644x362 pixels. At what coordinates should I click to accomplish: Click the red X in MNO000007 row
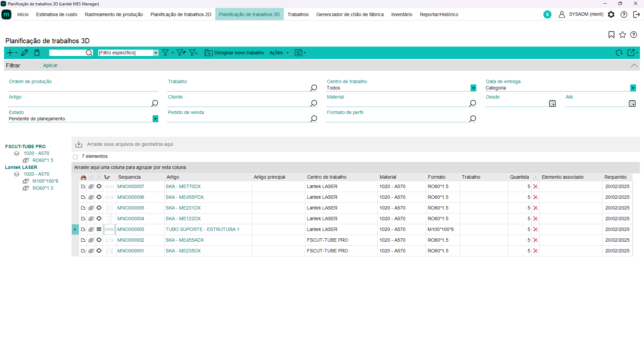coord(536,187)
